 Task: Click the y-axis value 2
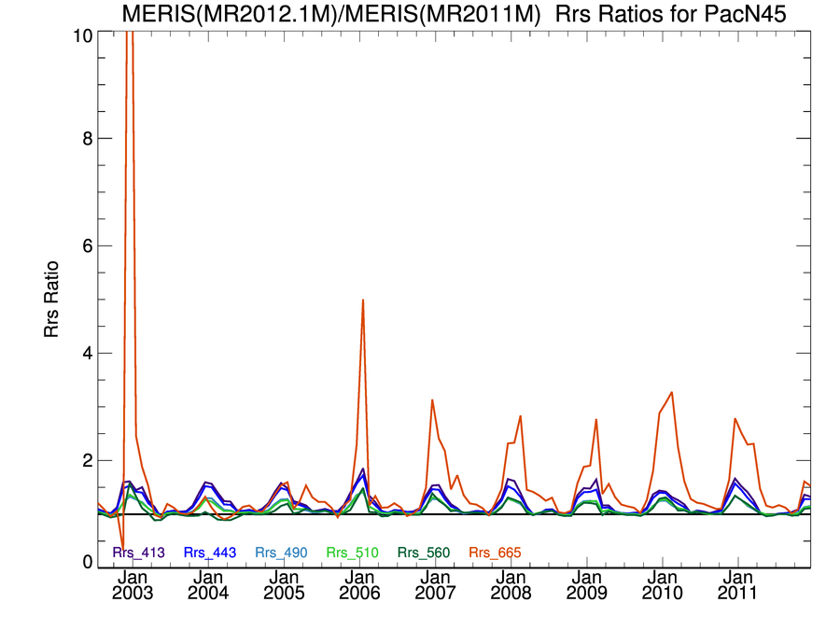coord(88,461)
